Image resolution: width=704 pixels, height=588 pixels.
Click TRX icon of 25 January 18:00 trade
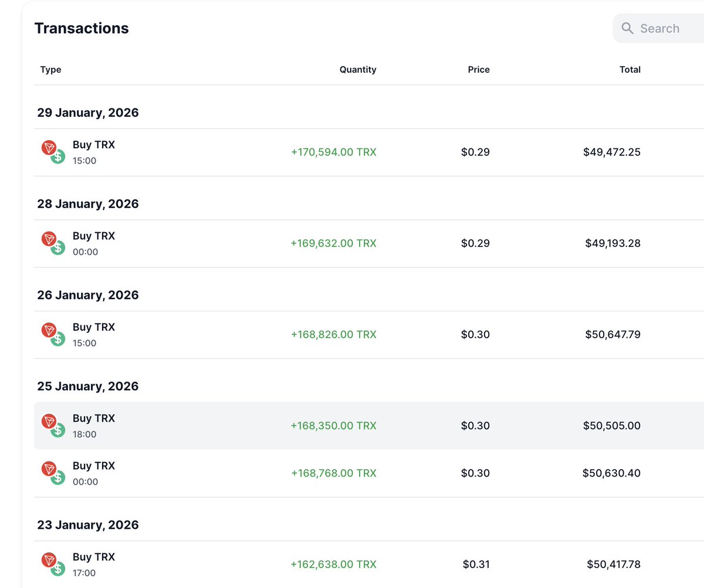[x=49, y=422]
